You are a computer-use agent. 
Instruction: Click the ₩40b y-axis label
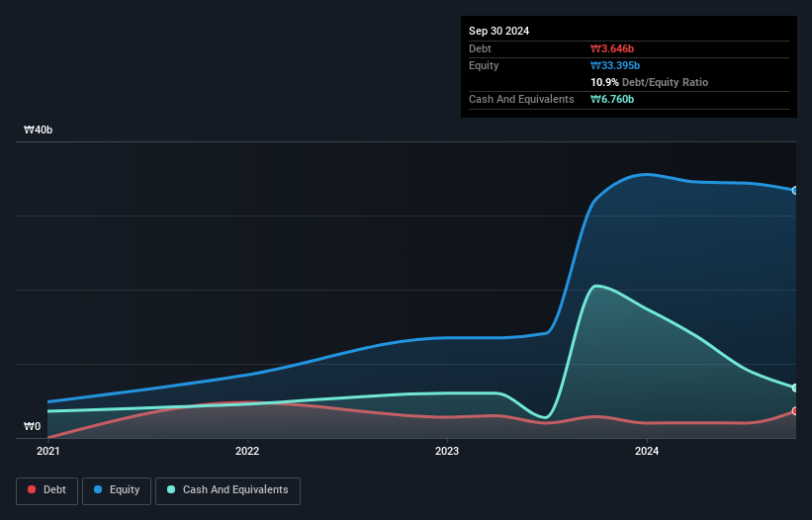[38, 130]
